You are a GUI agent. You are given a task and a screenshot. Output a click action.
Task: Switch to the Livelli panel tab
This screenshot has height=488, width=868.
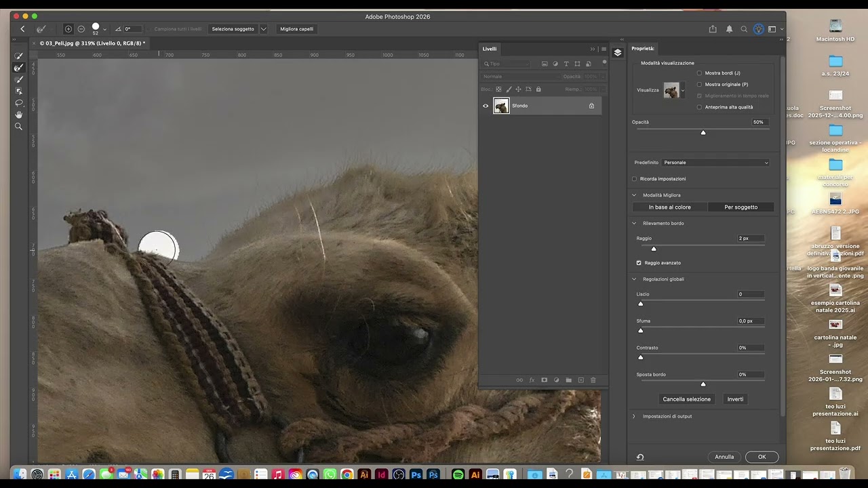pos(490,49)
